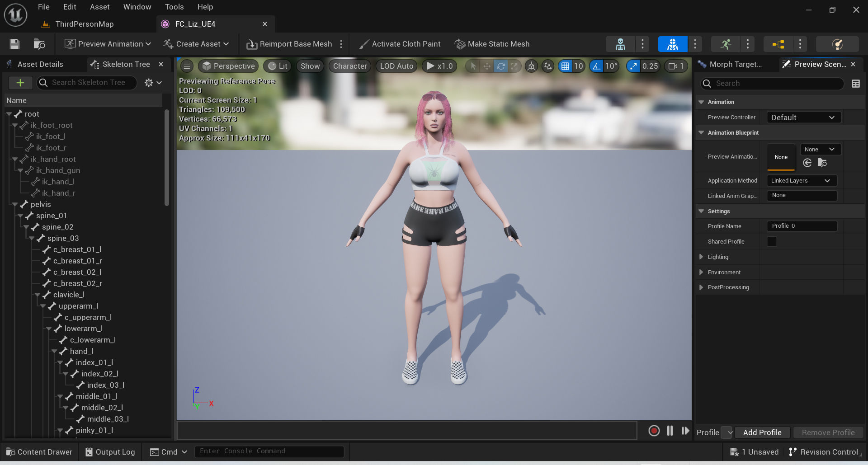868x465 pixels.
Task: Open the Application Method Linked Layers dropdown
Action: coord(802,181)
